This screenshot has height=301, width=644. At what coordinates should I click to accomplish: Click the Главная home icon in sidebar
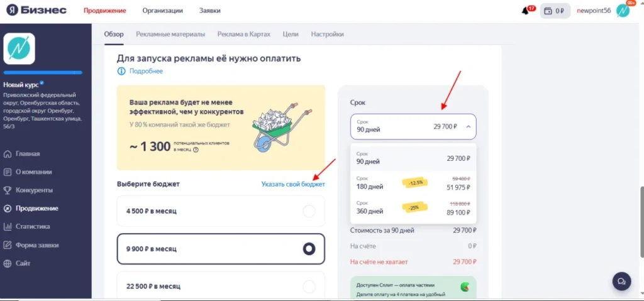click(7, 154)
